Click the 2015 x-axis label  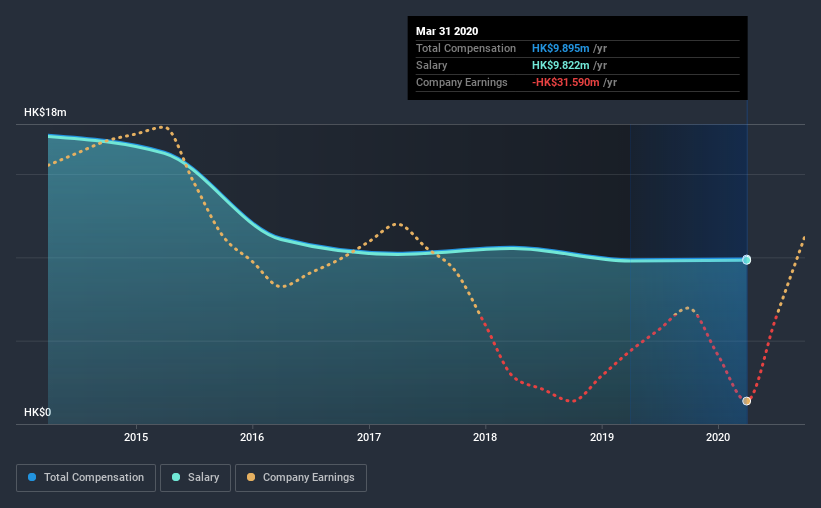click(136, 437)
